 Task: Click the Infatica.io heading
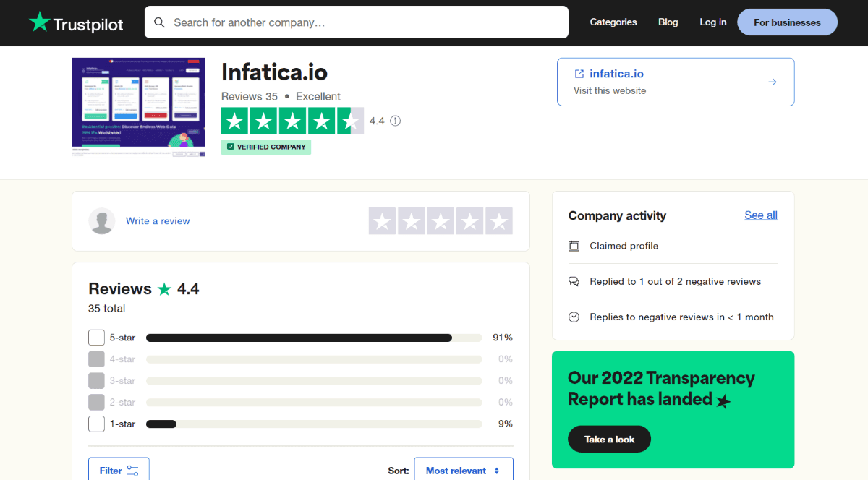274,72
